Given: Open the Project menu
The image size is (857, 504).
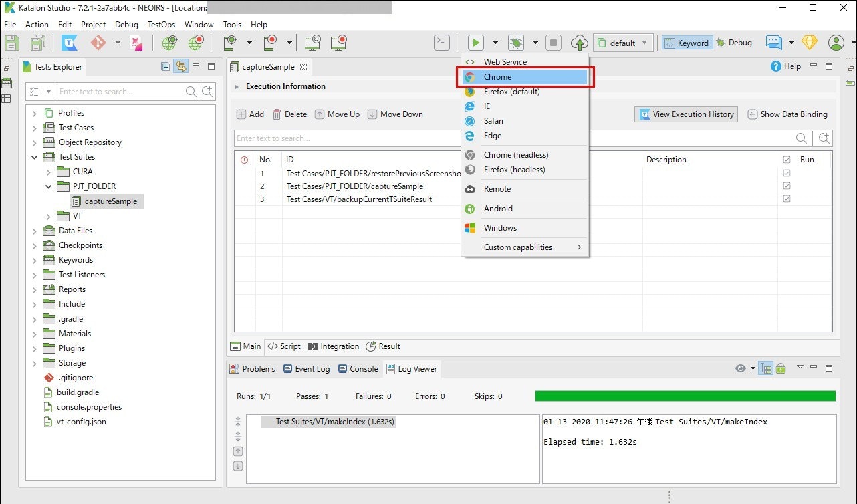Looking at the screenshot, I should coord(93,25).
